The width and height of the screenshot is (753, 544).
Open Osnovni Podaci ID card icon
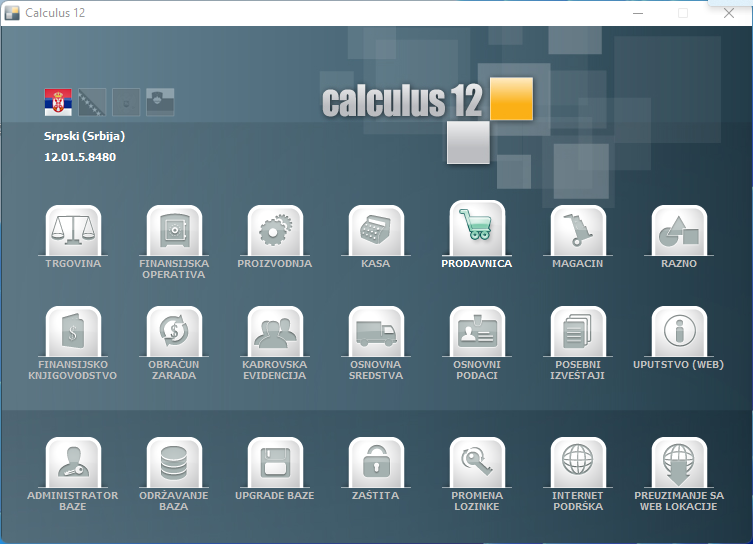477,331
